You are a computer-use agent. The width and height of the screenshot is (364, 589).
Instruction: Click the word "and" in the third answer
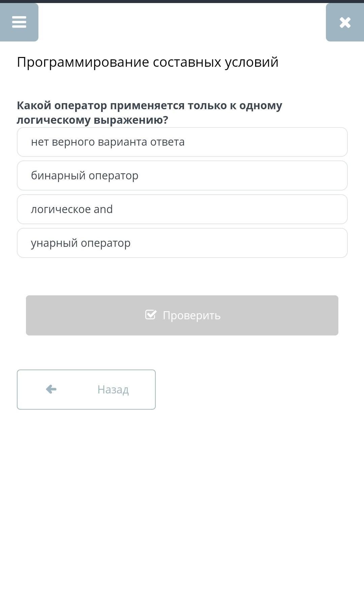pyautogui.click(x=103, y=209)
